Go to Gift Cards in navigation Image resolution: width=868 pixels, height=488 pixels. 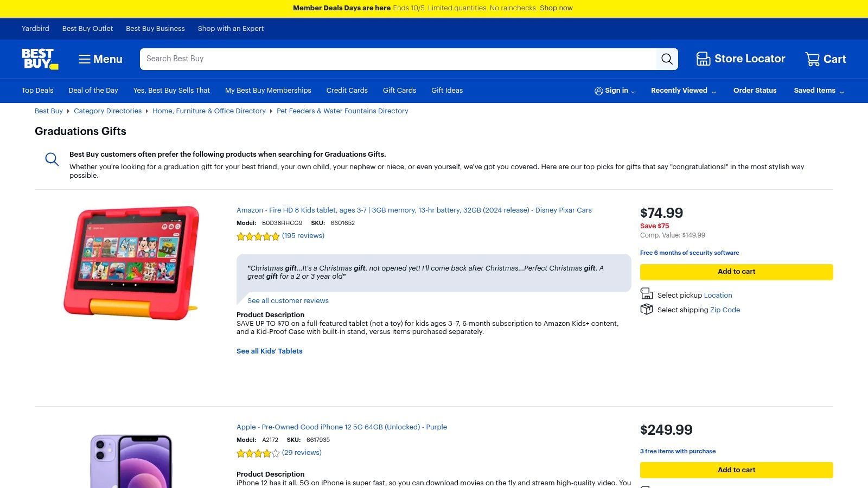tap(399, 91)
